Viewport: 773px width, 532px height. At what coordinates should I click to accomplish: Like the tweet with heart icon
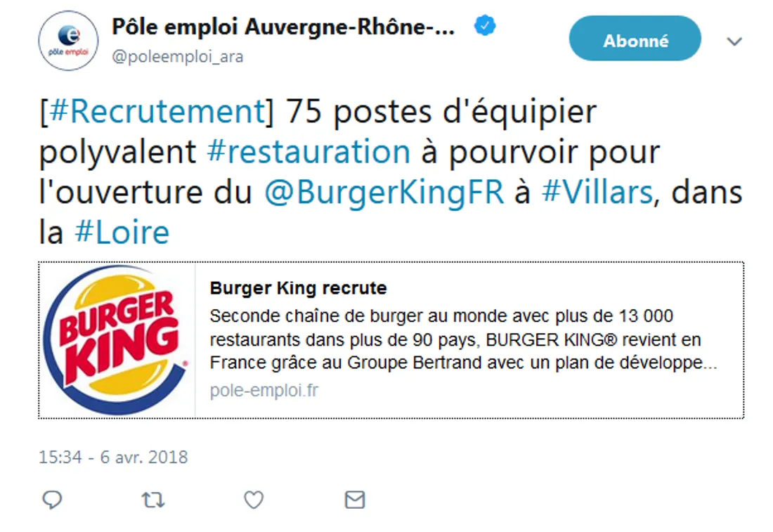254,500
